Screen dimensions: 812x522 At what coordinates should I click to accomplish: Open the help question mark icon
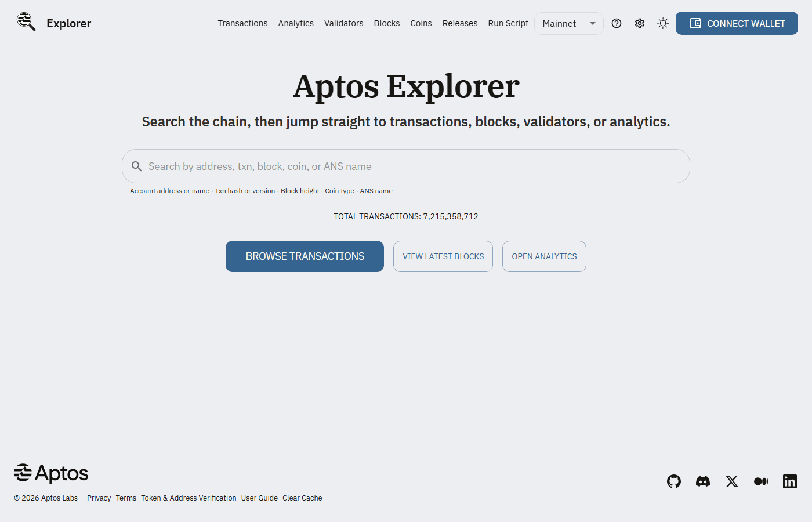coord(617,23)
